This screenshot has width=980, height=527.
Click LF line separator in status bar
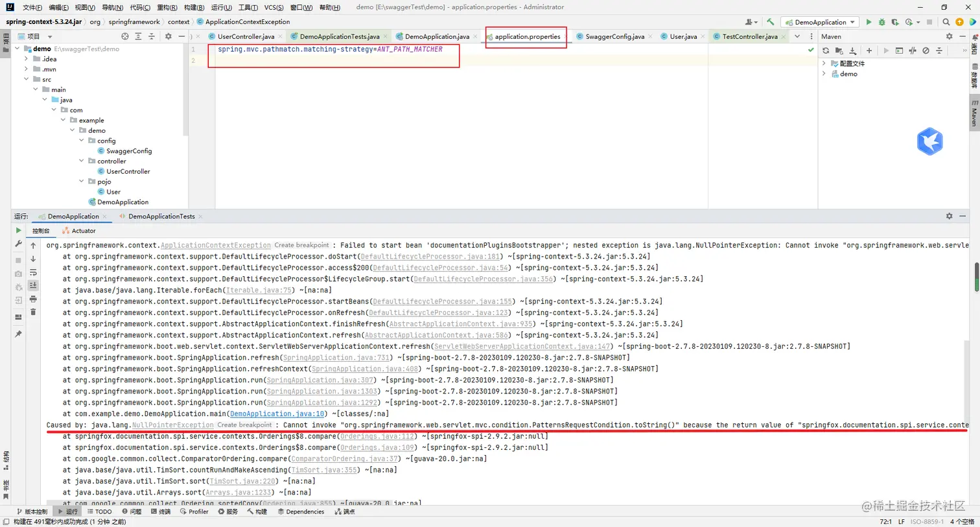(901, 521)
